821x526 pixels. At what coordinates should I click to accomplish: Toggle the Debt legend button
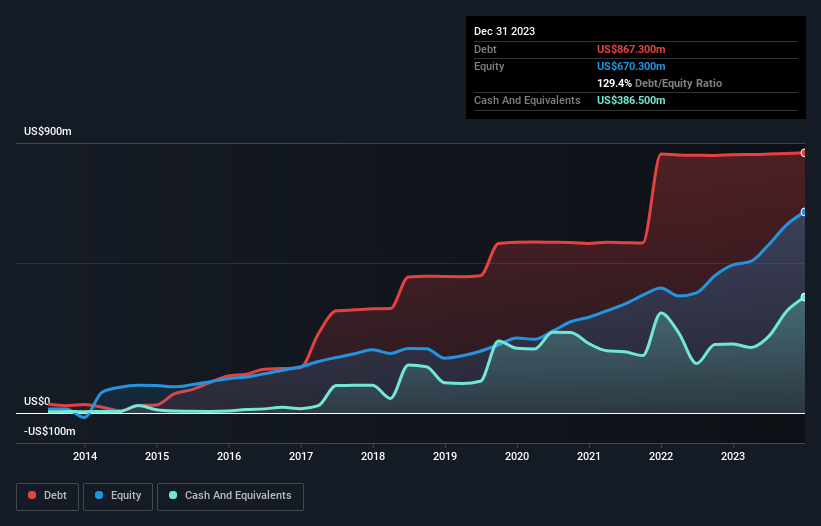(47, 496)
